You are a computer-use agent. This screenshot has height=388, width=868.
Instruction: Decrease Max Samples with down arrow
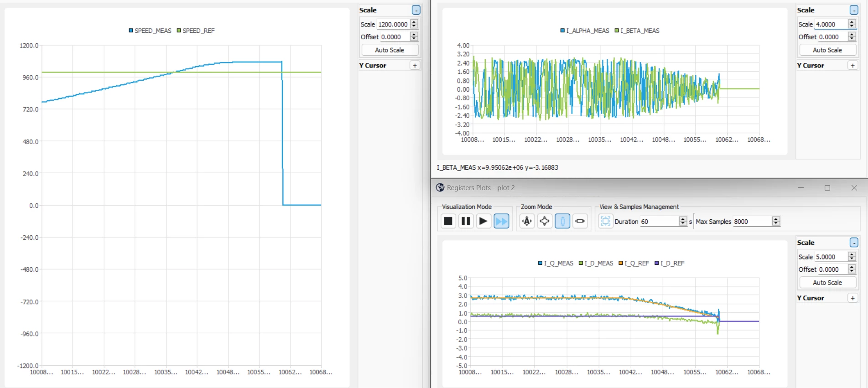[x=776, y=223]
